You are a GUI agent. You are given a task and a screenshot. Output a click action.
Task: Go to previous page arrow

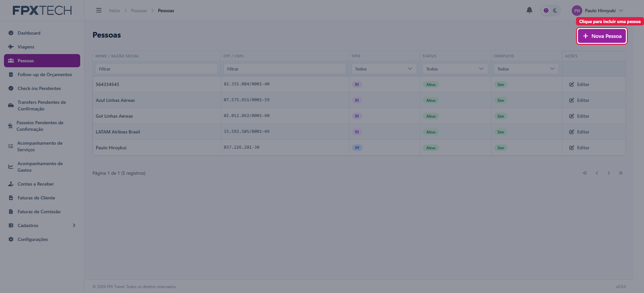(x=597, y=173)
